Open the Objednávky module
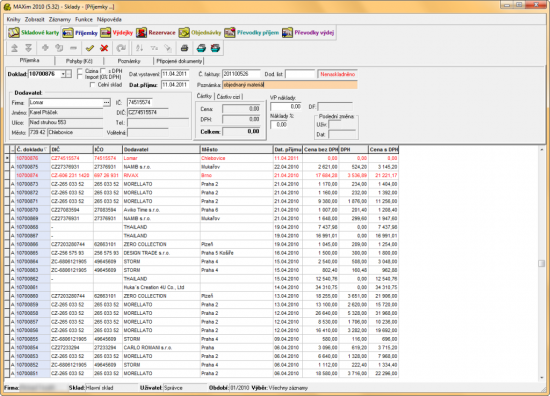This screenshot has width=550, height=396. coord(200,33)
